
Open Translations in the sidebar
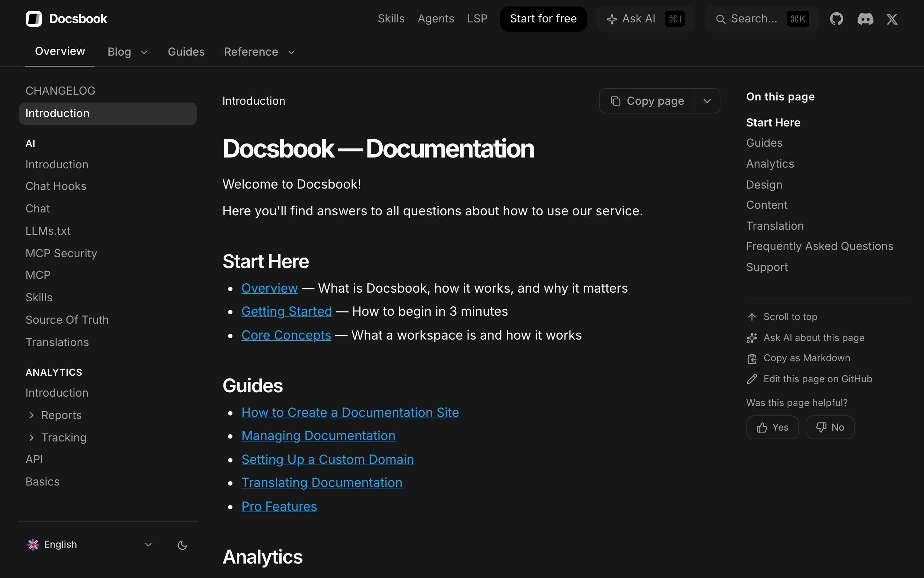[57, 342]
